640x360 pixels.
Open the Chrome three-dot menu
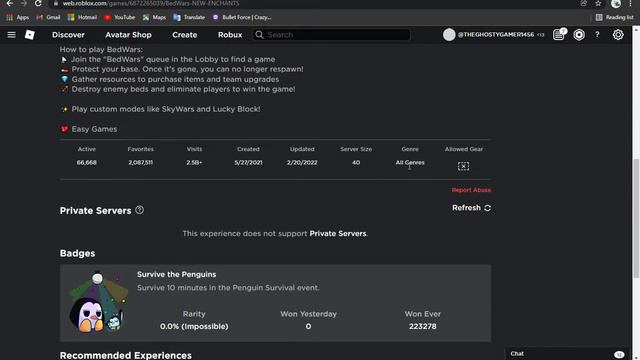tap(631, 3)
